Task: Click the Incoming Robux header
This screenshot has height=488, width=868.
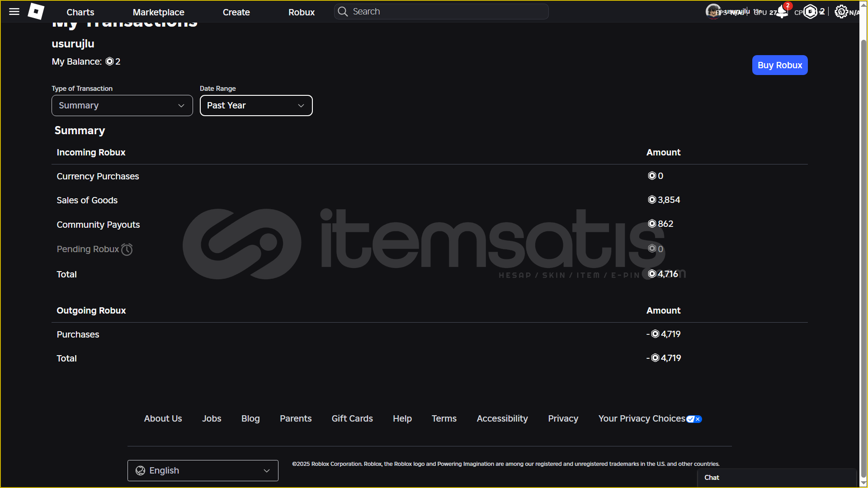Action: [91, 153]
